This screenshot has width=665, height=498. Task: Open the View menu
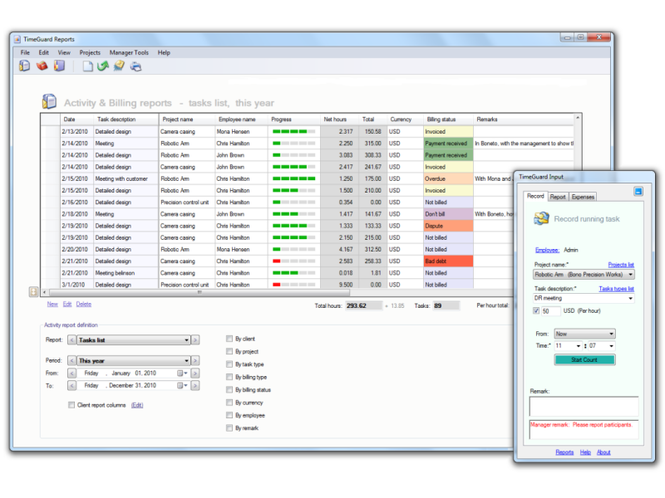point(64,53)
